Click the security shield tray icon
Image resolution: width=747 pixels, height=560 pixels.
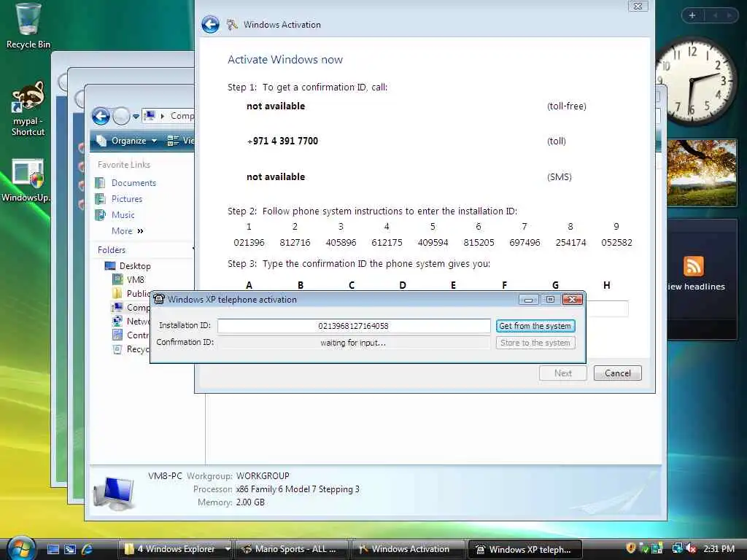[x=631, y=548]
